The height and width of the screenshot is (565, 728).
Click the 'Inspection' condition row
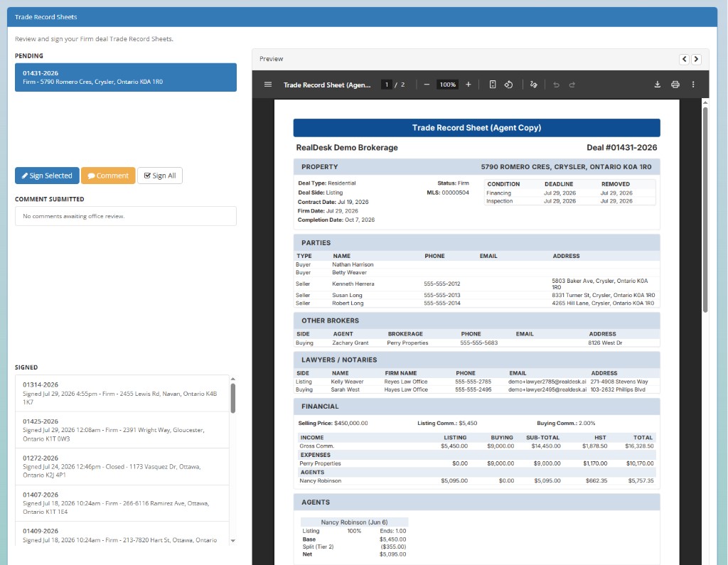569,201
